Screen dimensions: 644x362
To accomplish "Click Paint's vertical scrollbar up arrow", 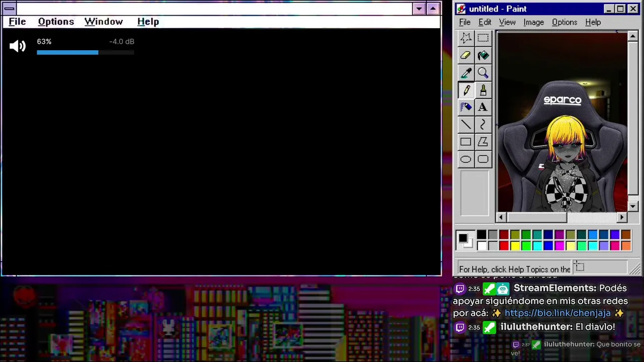I will [x=633, y=36].
